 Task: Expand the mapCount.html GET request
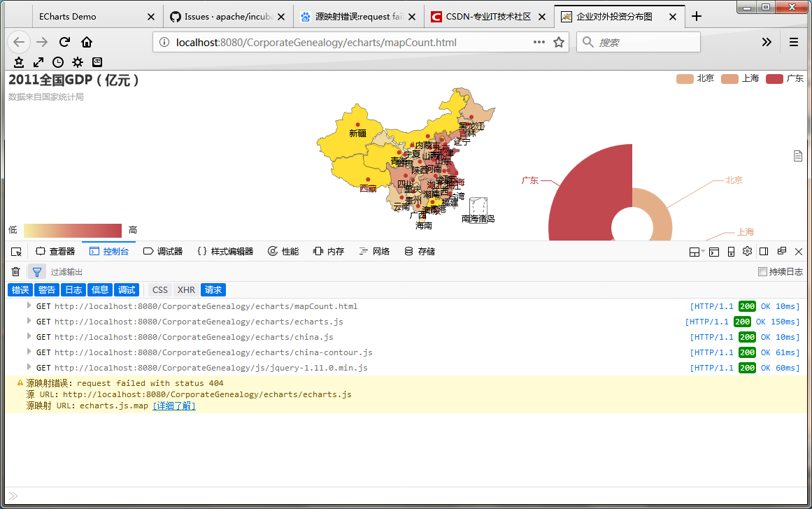[29, 306]
